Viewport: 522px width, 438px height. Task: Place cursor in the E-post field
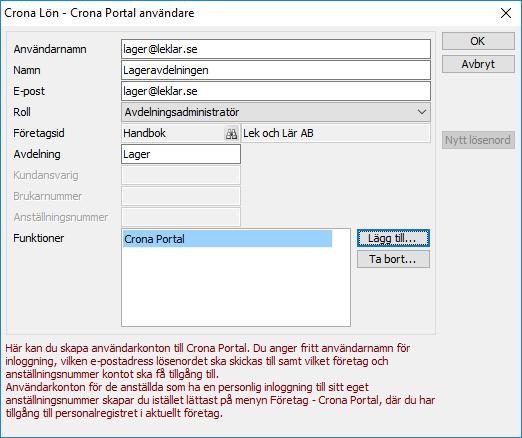point(276,91)
